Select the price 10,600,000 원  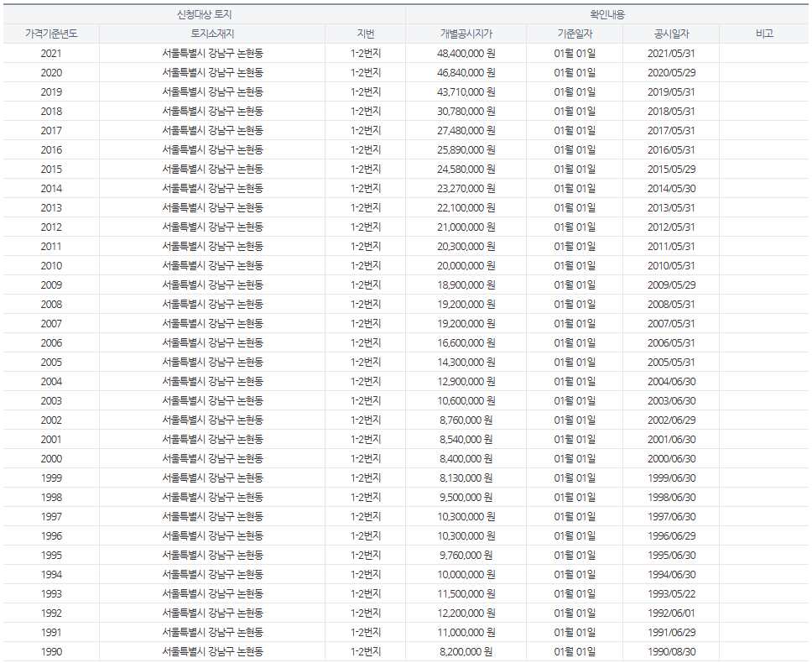(x=466, y=400)
